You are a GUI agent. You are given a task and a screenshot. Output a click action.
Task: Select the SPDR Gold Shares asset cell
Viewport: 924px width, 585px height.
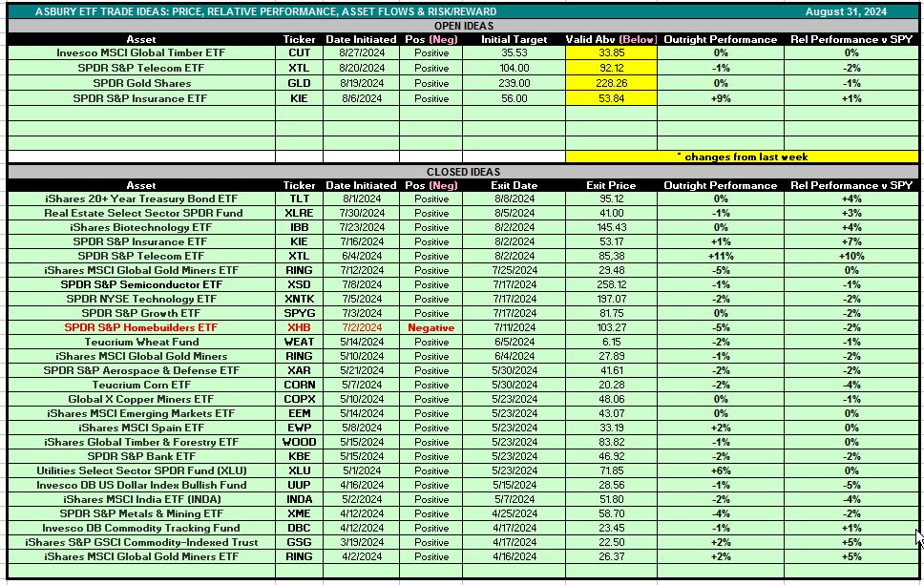coord(141,82)
